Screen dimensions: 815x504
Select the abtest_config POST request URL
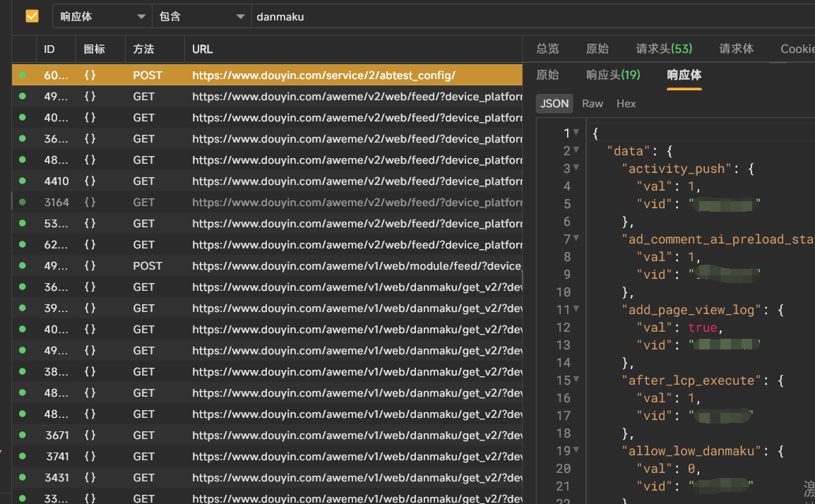click(x=323, y=76)
